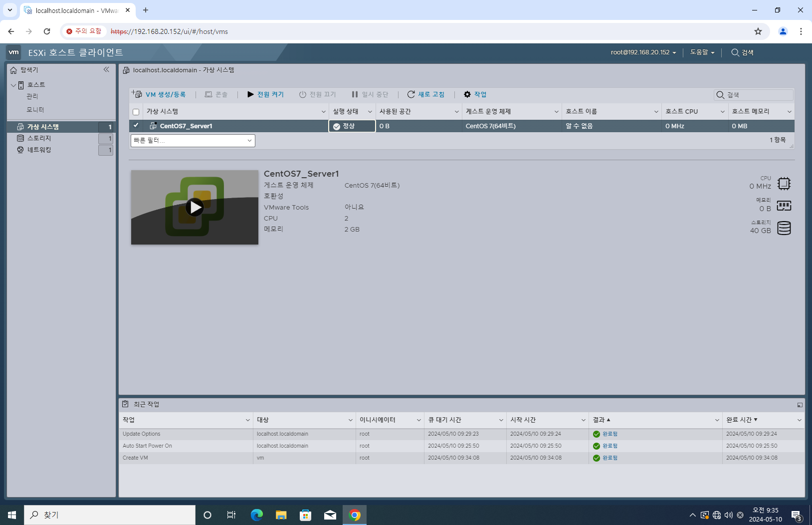This screenshot has height=525, width=812.
Task: Open File Explorer from the taskbar
Action: [281, 515]
